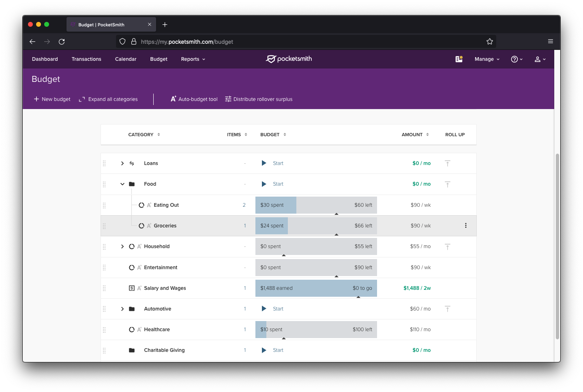Click the Distribute rollover surplus sliders icon
583x392 pixels.
(x=228, y=99)
